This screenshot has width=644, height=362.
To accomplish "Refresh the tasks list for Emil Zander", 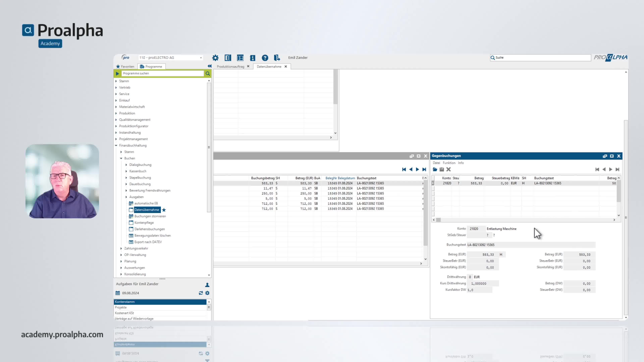I will (x=201, y=293).
